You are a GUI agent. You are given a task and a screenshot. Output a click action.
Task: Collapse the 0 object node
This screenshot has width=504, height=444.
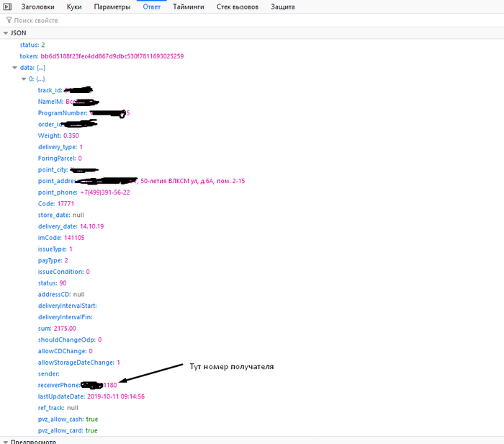tap(24, 79)
